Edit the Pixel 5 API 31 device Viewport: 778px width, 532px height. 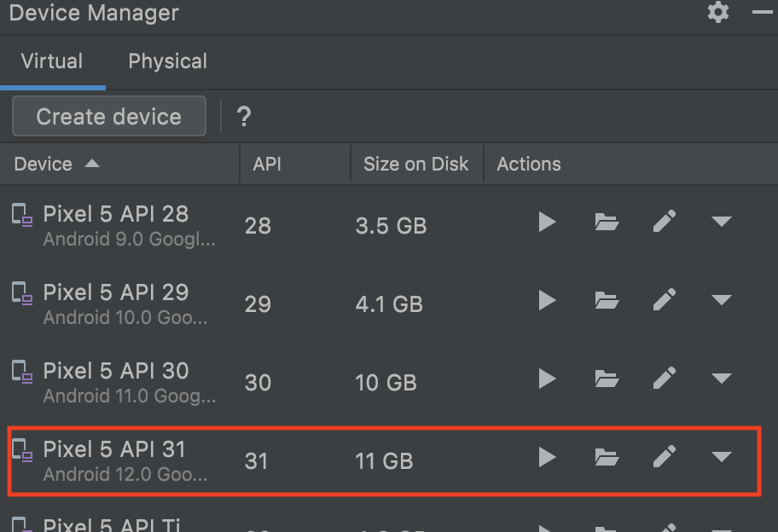(x=665, y=458)
